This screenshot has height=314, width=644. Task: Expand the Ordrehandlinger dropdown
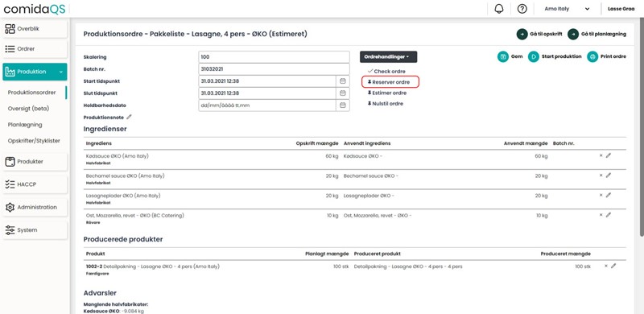(388, 56)
